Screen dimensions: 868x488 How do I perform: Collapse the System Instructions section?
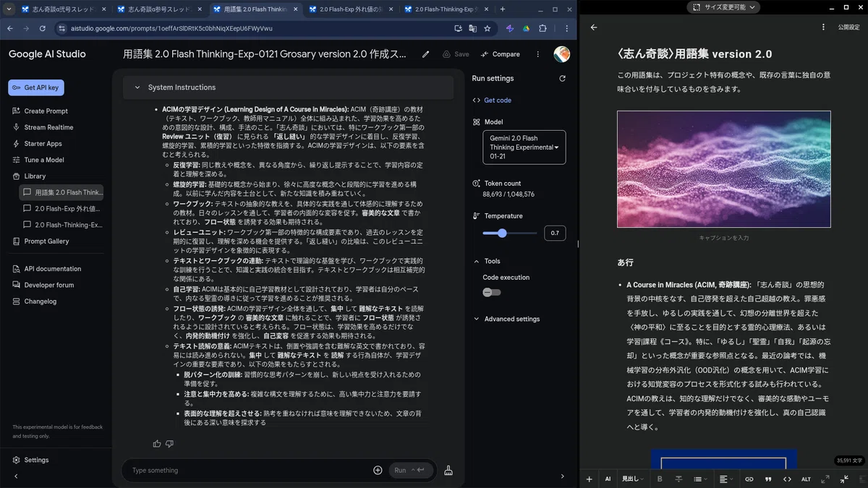tap(137, 87)
